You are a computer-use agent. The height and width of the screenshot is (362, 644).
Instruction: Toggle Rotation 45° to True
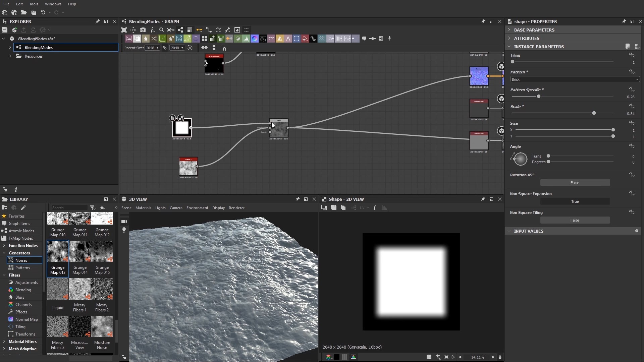[575, 182]
